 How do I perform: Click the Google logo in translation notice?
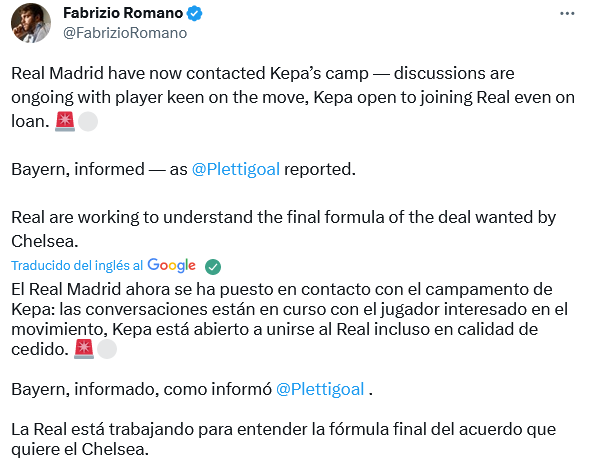point(171,265)
